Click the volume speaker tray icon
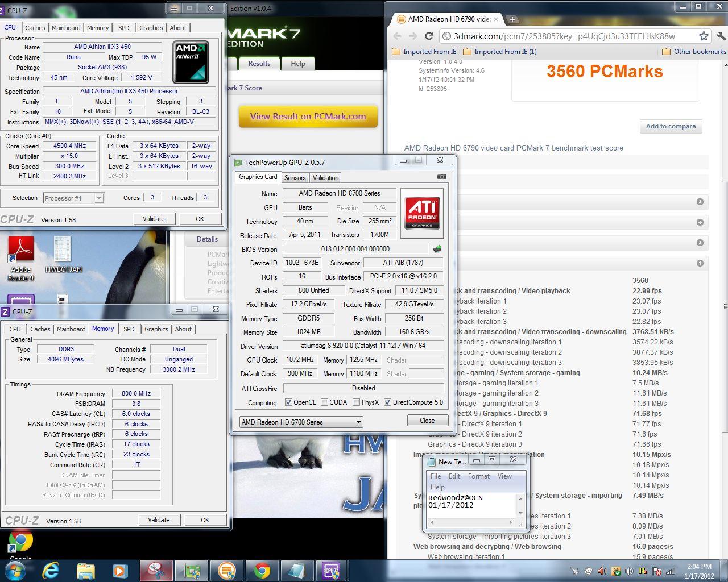The width and height of the screenshot is (728, 582). [x=629, y=571]
